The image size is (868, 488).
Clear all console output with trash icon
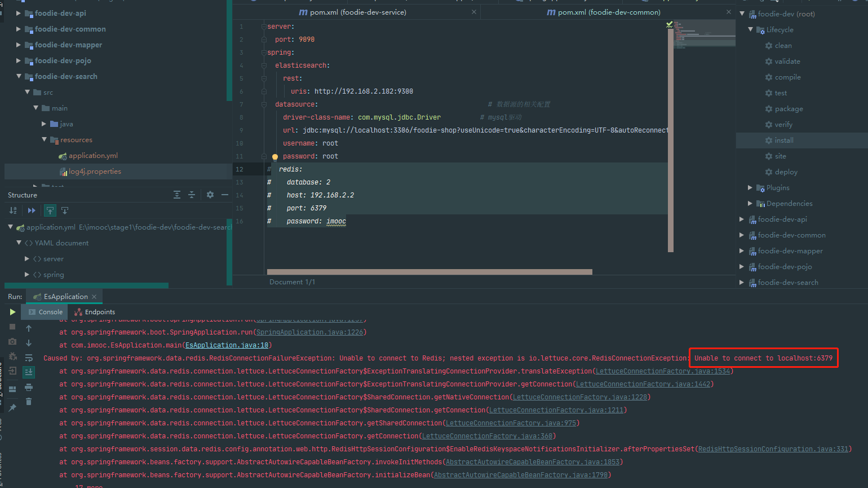(x=29, y=402)
